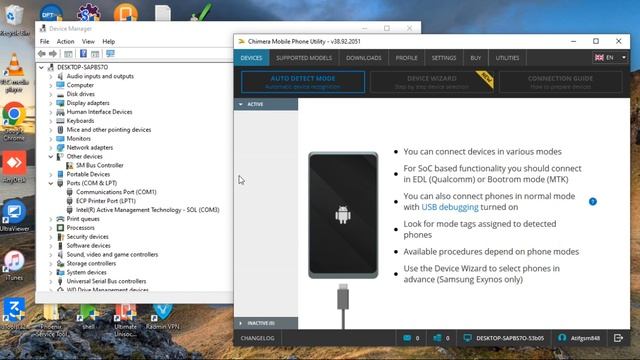Open the iTunes desktop icon

14,265
